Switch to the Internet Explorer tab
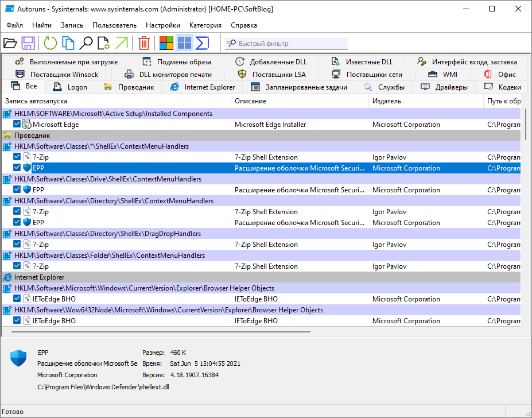This screenshot has height=418, width=532. [x=202, y=87]
